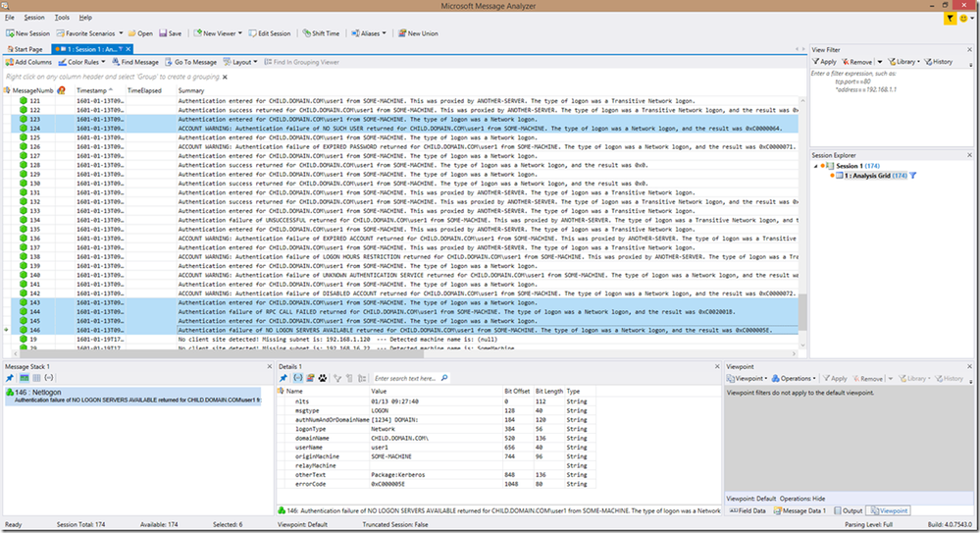Click green Message Stack view icon
The width and height of the screenshot is (980, 533).
[24, 378]
